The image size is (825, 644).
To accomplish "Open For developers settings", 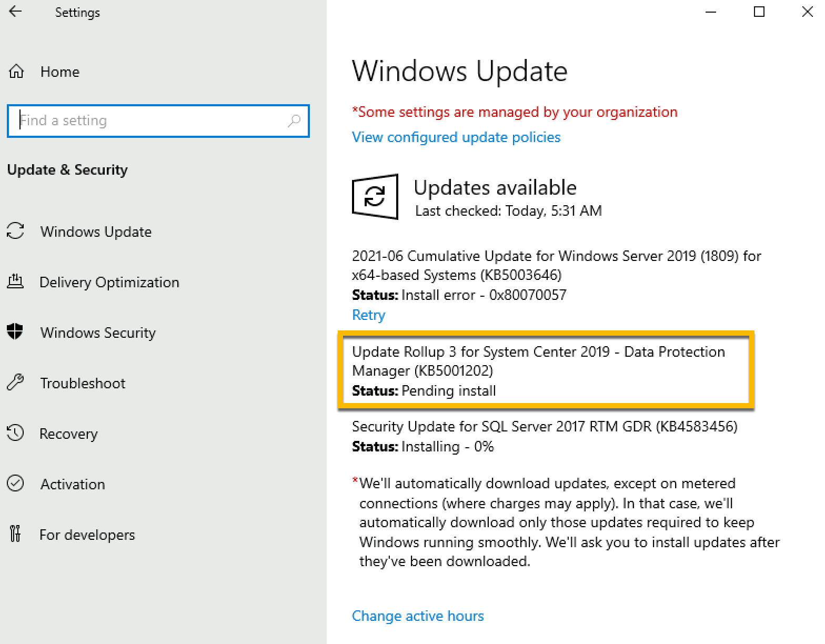I will pyautogui.click(x=87, y=535).
